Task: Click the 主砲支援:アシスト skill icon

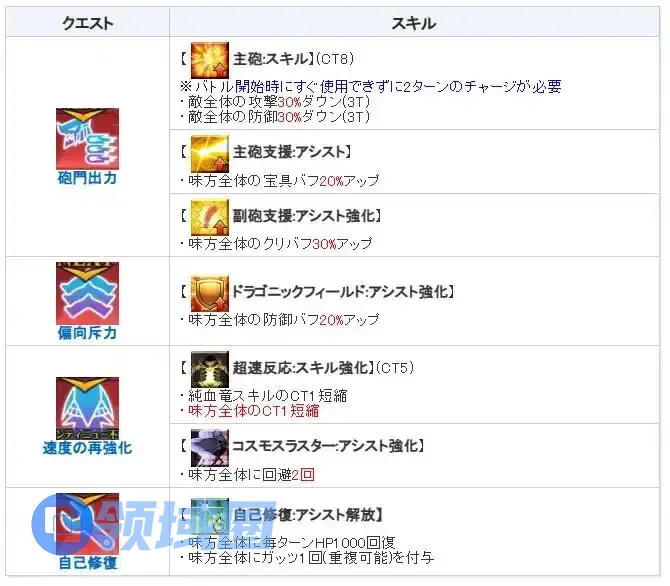Action: pos(209,153)
